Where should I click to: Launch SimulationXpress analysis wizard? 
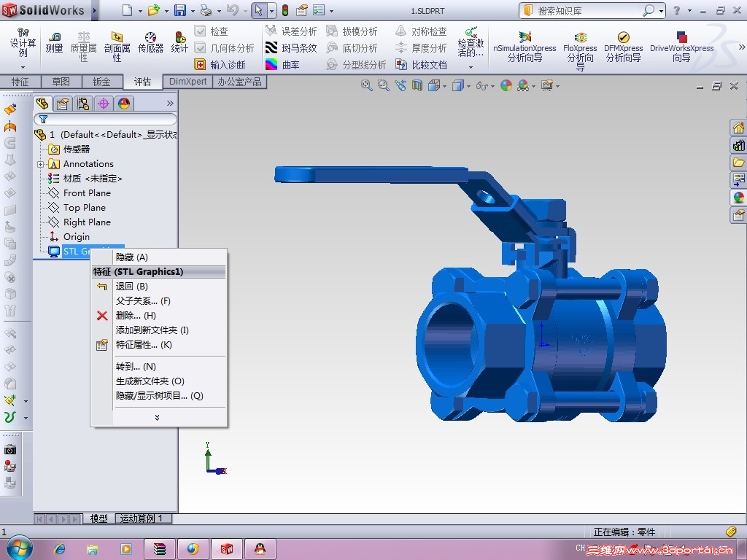coord(525,47)
